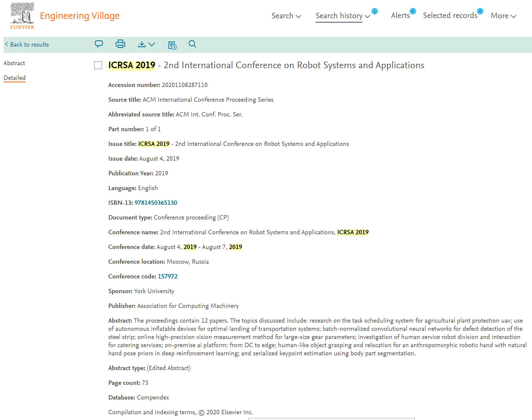Open Selected records

[450, 16]
